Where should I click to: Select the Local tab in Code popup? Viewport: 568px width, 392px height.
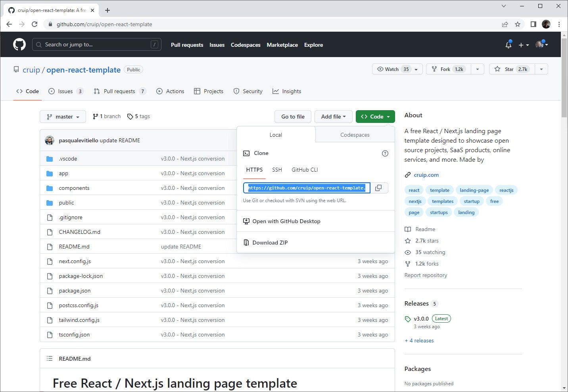pos(276,135)
